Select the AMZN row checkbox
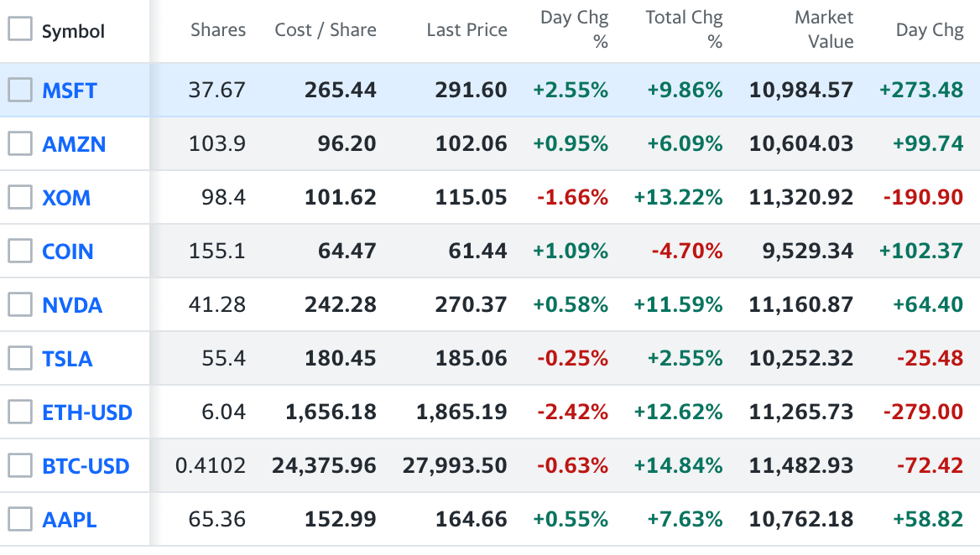This screenshot has height=555, width=980. pyautogui.click(x=19, y=143)
